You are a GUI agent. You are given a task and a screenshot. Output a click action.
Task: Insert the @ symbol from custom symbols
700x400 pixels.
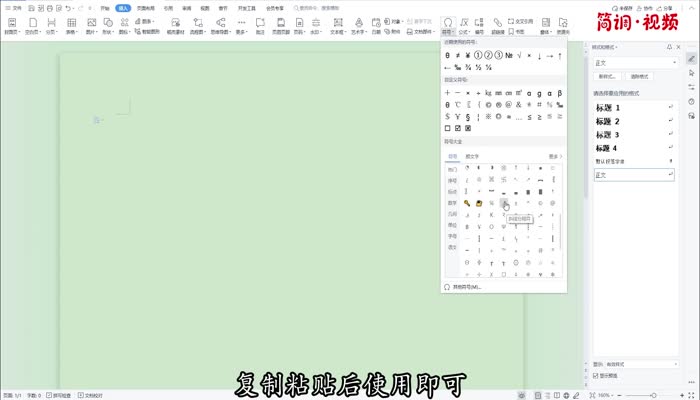508,105
